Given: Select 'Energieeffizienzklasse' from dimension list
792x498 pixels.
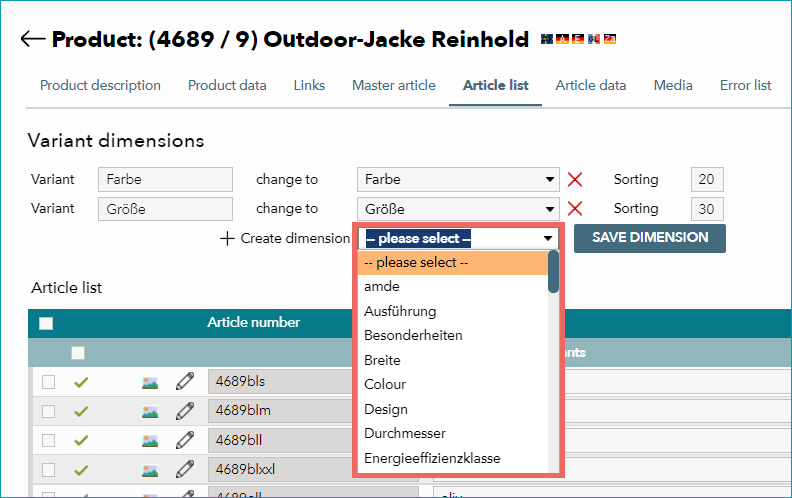Looking at the screenshot, I should 453,458.
